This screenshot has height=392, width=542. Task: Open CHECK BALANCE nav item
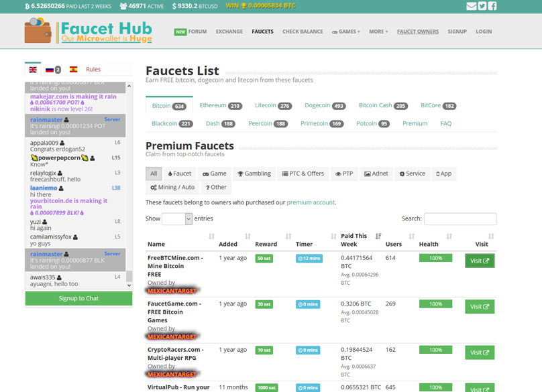point(303,31)
